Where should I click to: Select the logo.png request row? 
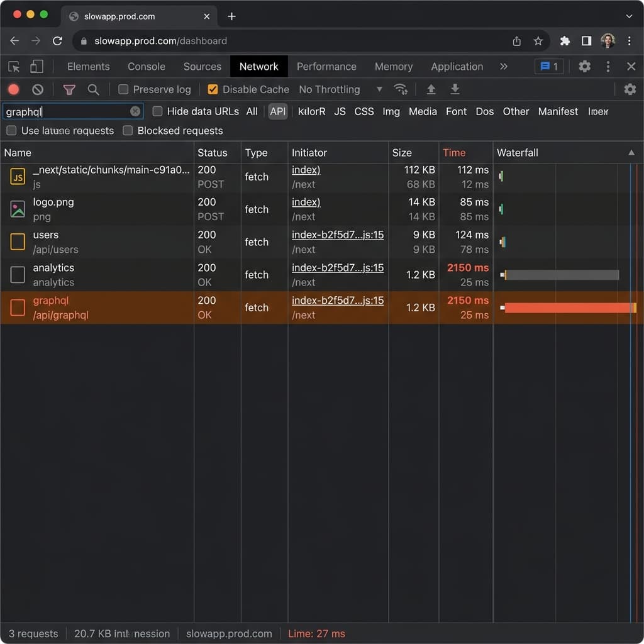tap(322, 209)
